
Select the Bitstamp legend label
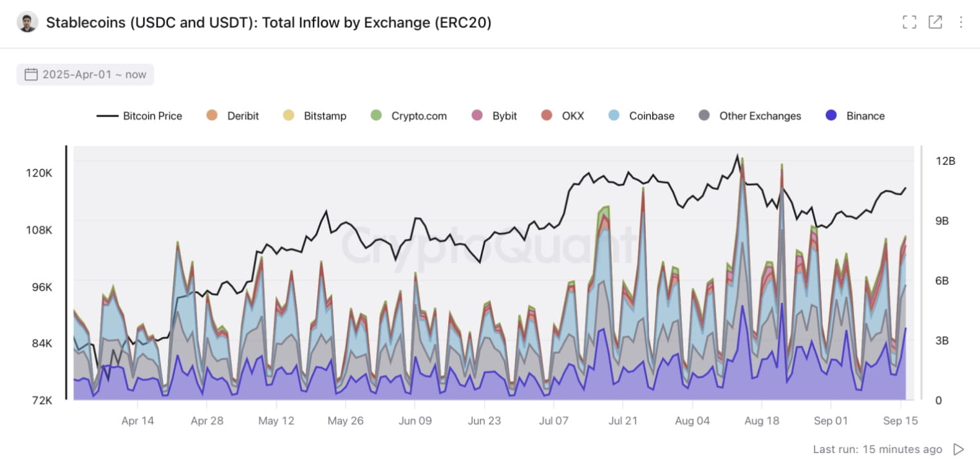pyautogui.click(x=326, y=116)
